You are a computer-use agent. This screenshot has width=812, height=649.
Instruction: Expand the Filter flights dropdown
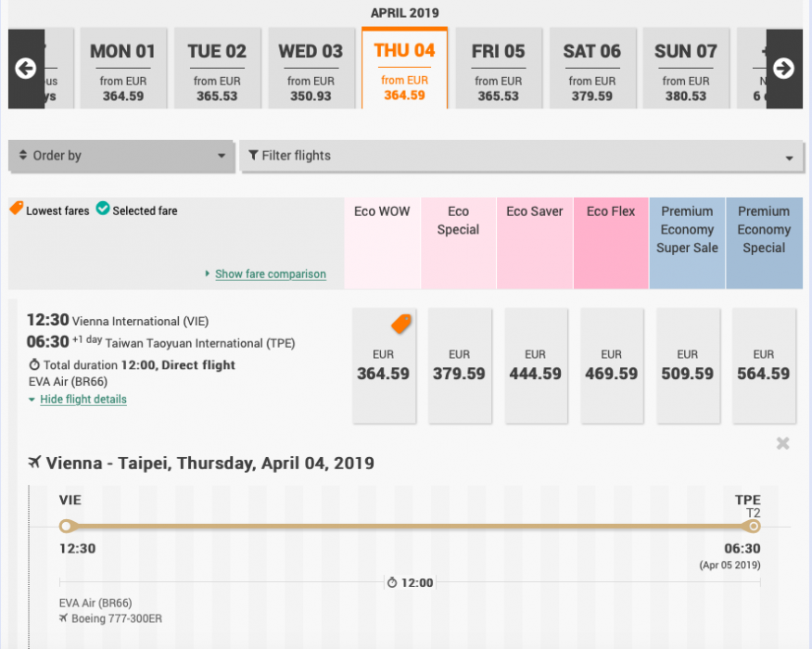pos(521,156)
